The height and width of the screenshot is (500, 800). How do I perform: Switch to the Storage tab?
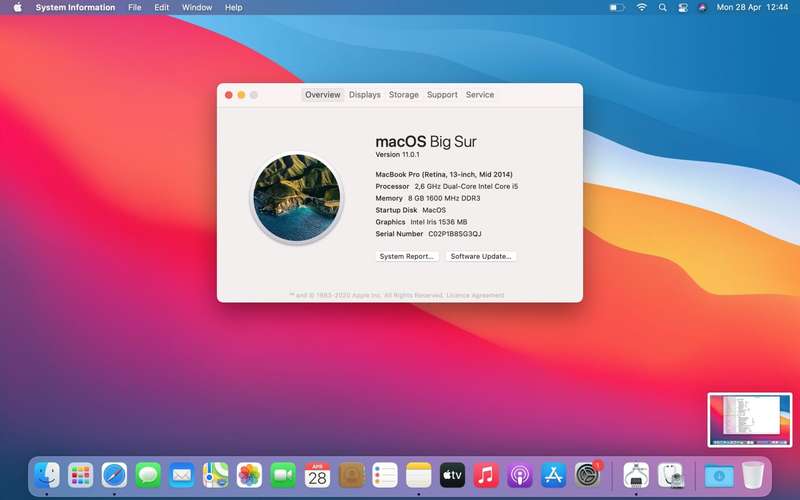404,95
